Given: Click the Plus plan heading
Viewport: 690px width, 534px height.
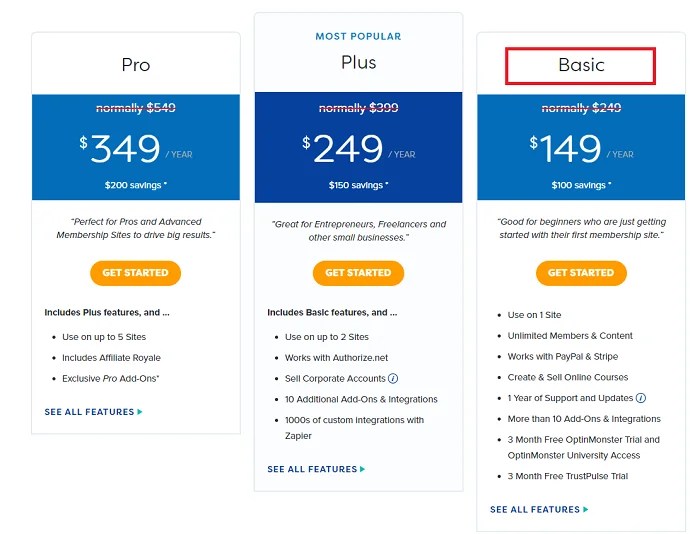Looking at the screenshot, I should click(x=359, y=63).
